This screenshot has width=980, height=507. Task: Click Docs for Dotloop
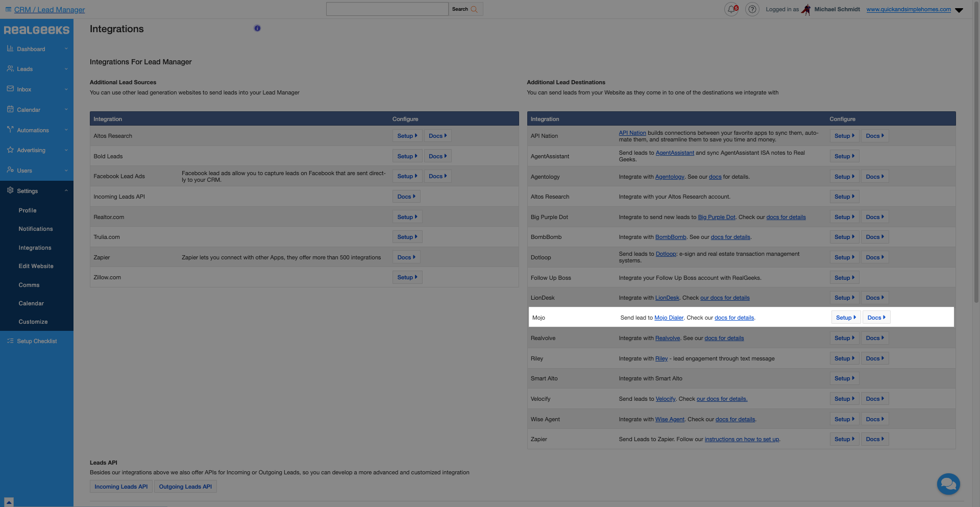(875, 257)
